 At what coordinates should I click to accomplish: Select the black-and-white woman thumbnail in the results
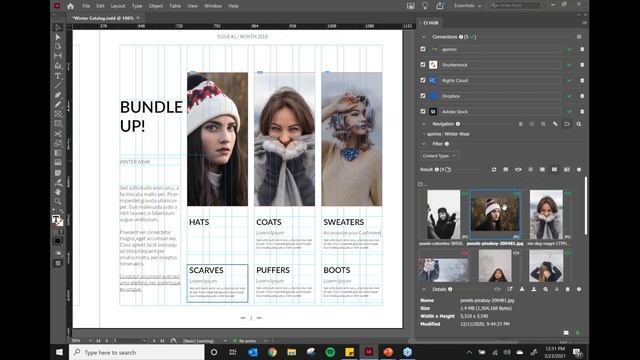pos(443,215)
